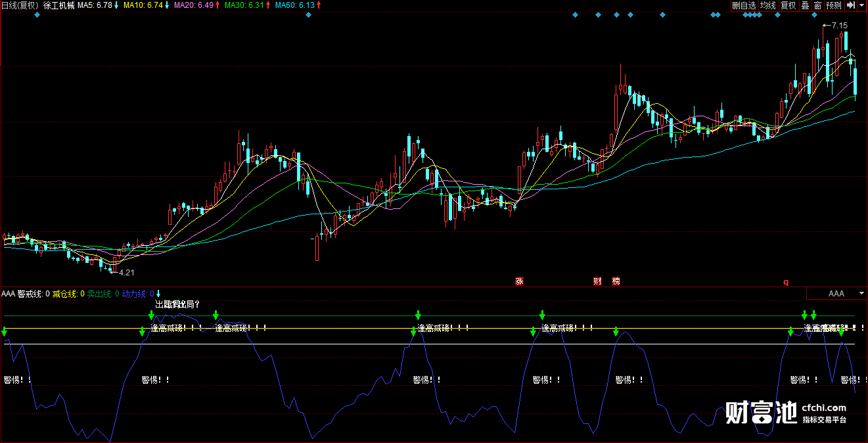Click the red 涨 marker icon
The width and height of the screenshot is (868, 443).
pyautogui.click(x=519, y=281)
